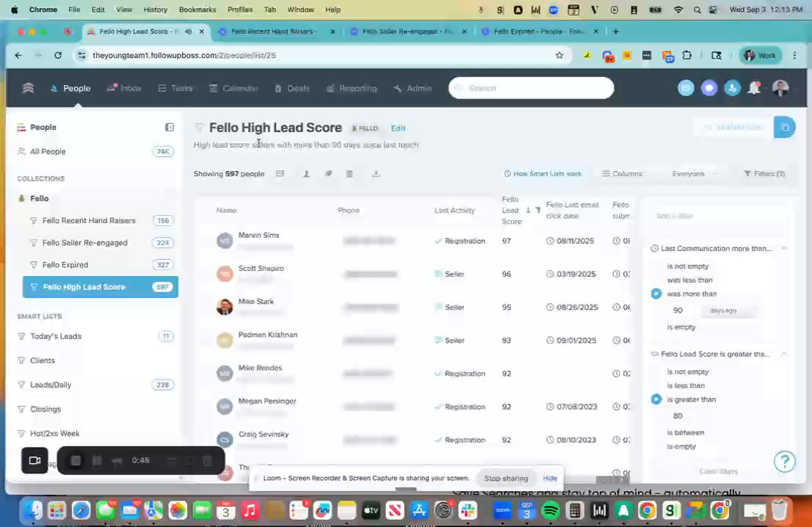Open Chrome Work profile menu
Screen dimensions: 812x527
pyautogui.click(x=760, y=55)
